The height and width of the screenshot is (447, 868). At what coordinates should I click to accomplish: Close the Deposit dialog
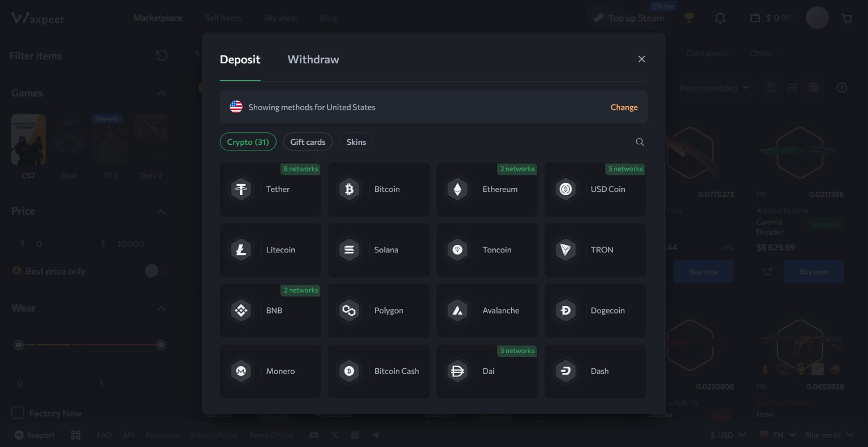[x=641, y=59]
